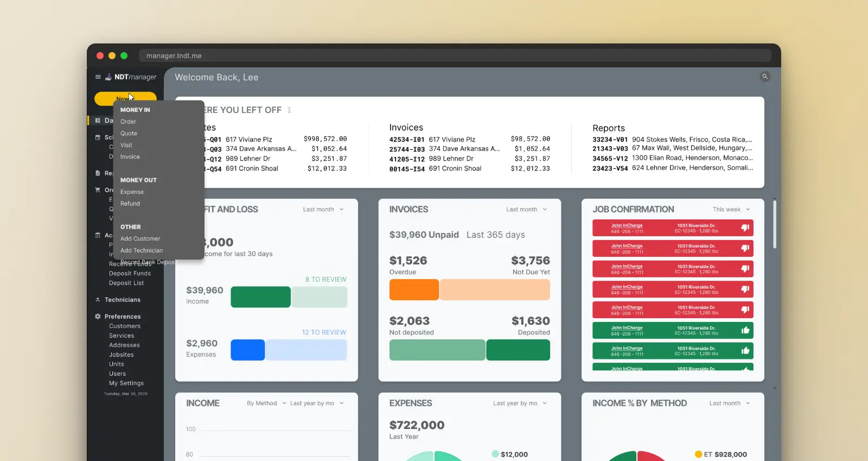
Task: Select Order from the Money In menu
Action: [128, 122]
